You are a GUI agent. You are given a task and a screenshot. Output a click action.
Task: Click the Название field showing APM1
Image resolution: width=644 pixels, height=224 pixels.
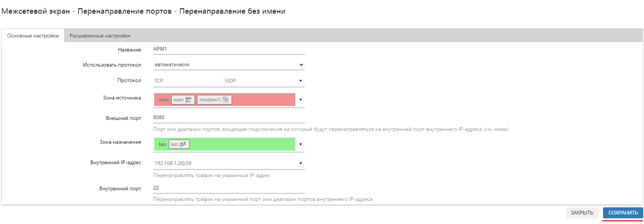pos(227,49)
